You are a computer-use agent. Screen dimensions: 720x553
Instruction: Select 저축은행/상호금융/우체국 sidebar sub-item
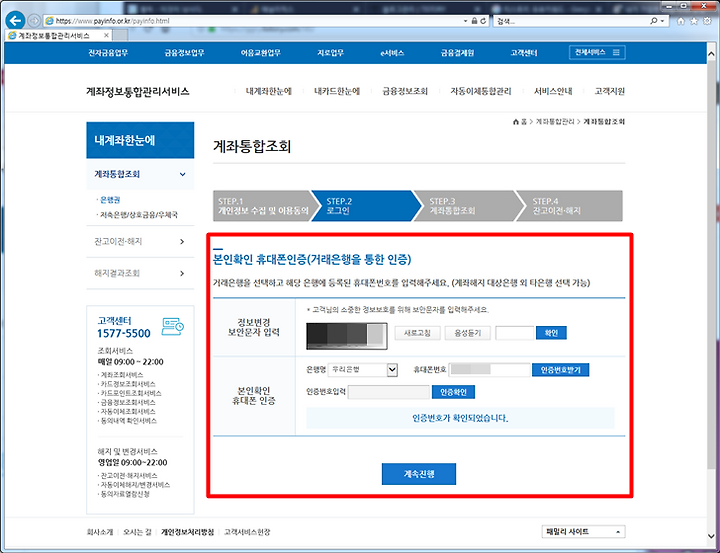tap(139, 214)
